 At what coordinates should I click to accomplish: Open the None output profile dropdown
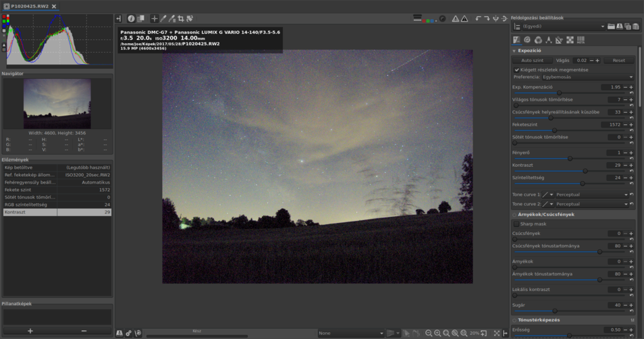(351, 333)
